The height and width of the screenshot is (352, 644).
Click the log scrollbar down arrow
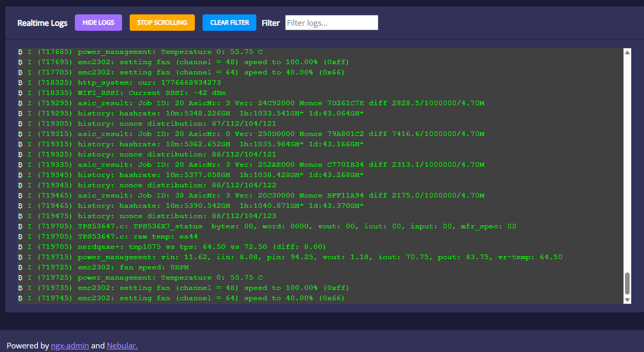point(627,300)
